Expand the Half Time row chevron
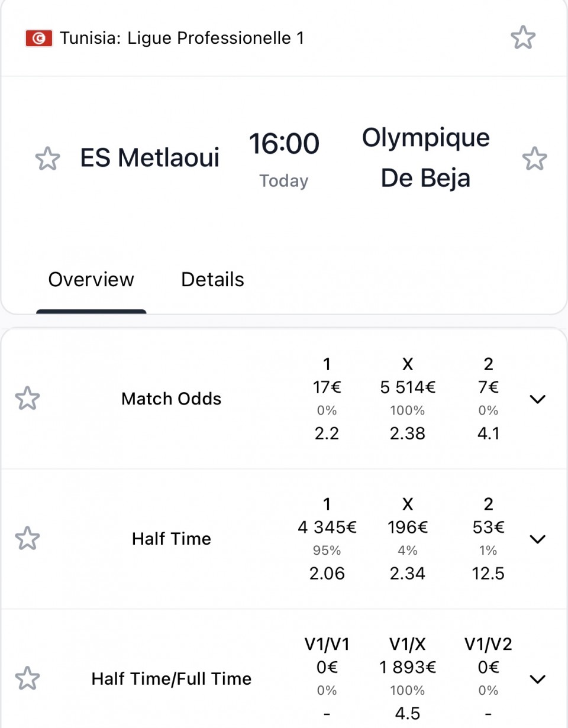Screen dimensions: 568x728 click(537, 539)
